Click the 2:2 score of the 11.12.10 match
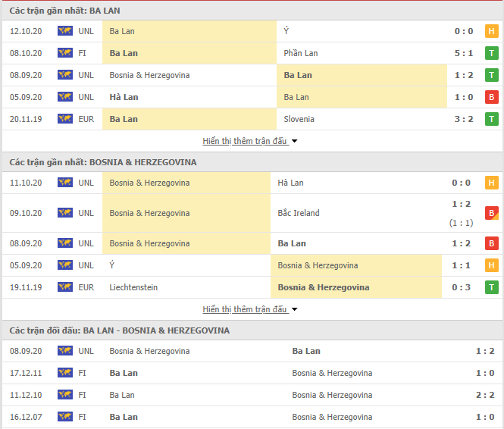The image size is (504, 429). [485, 395]
